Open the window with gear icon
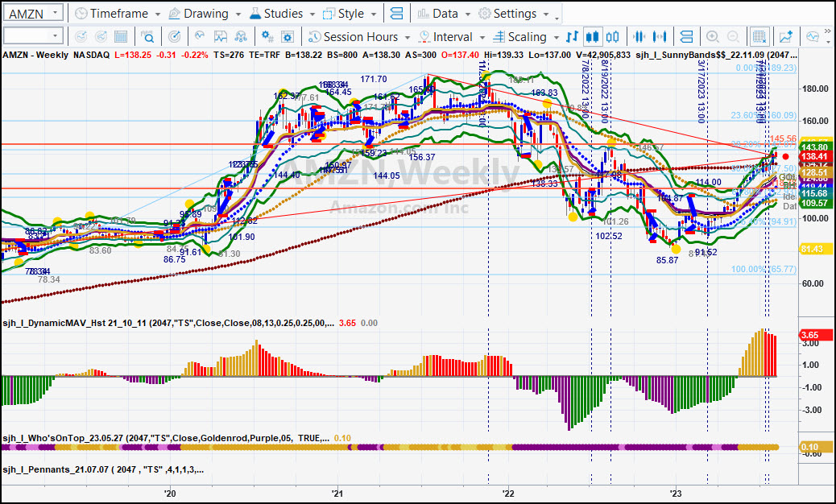The image size is (836, 504). [288, 37]
